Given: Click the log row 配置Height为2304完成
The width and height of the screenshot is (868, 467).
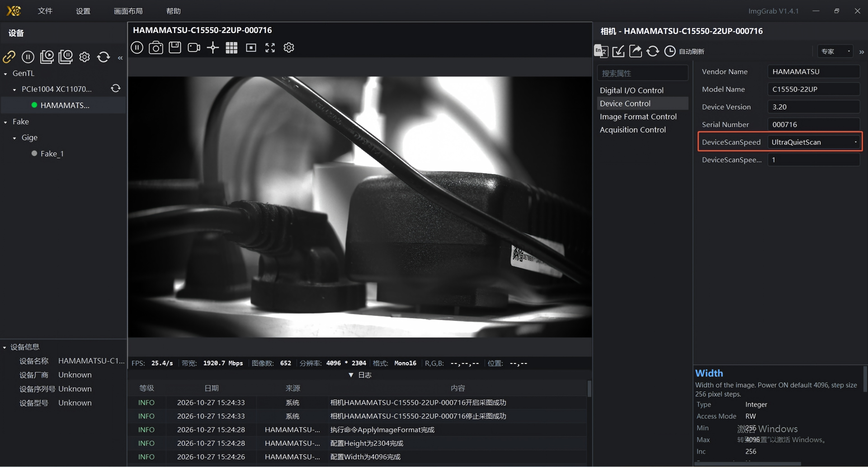Looking at the screenshot, I should [x=357, y=443].
